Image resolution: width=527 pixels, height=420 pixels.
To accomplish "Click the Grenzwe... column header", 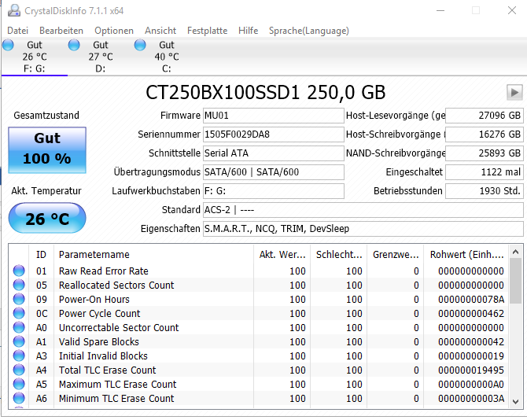I will [x=396, y=254].
